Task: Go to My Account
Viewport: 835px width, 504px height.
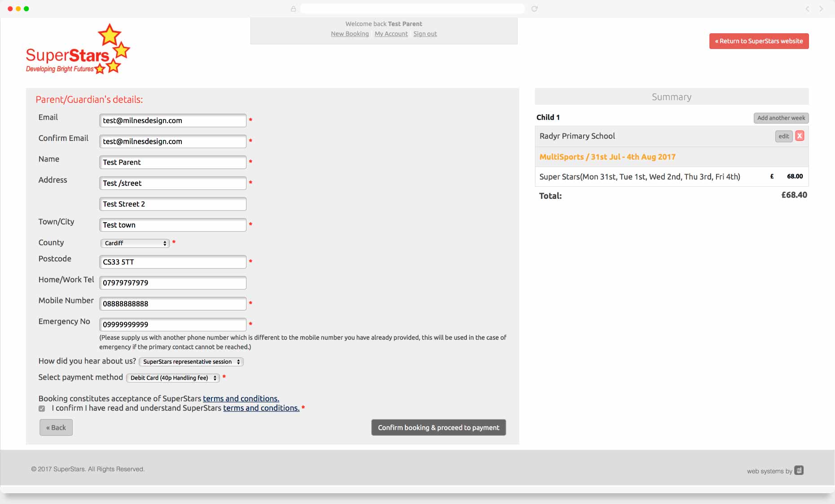Action: [x=391, y=34]
